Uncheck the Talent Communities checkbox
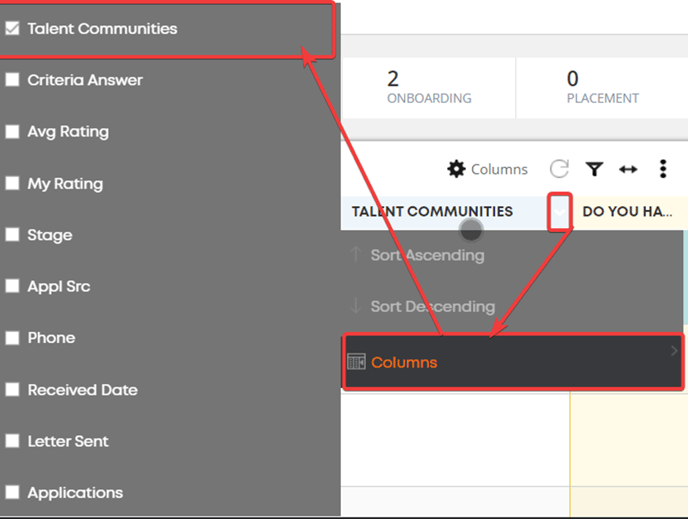 click(x=12, y=29)
